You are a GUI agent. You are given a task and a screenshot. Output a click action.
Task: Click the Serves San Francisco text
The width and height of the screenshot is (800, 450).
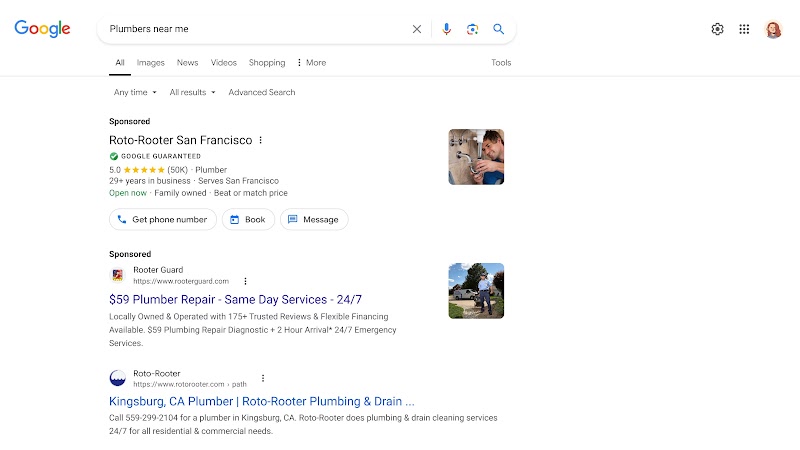(x=238, y=181)
